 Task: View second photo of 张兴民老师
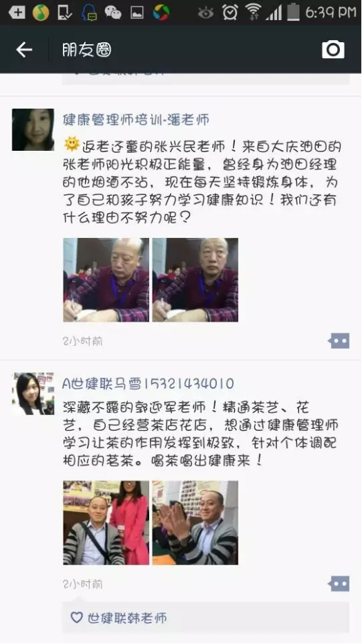pyautogui.click(x=195, y=279)
